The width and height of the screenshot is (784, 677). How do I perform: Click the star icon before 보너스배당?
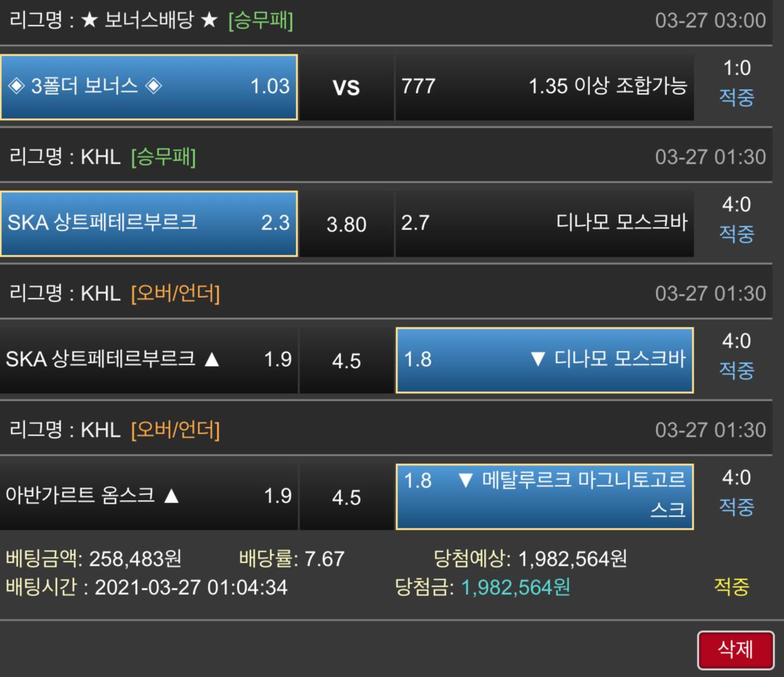90,20
